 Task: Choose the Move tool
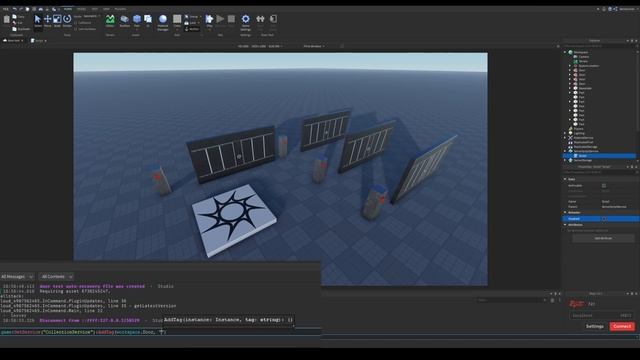pyautogui.click(x=47, y=19)
